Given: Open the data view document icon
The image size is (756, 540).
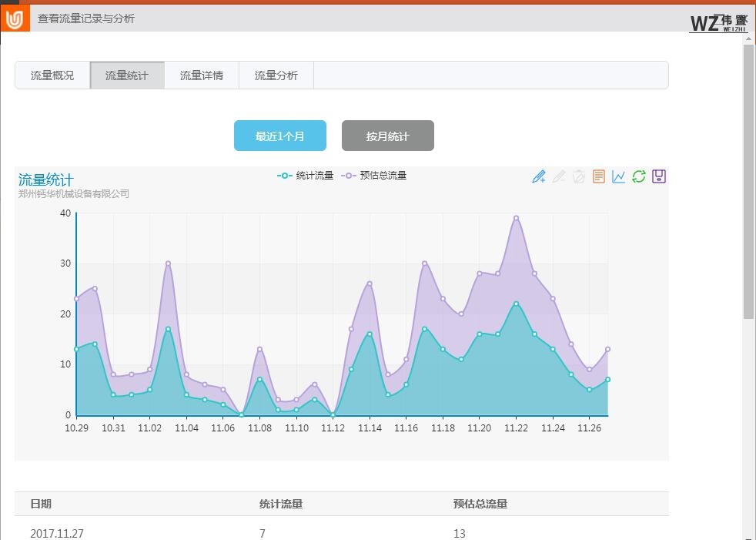Looking at the screenshot, I should coord(599,176).
